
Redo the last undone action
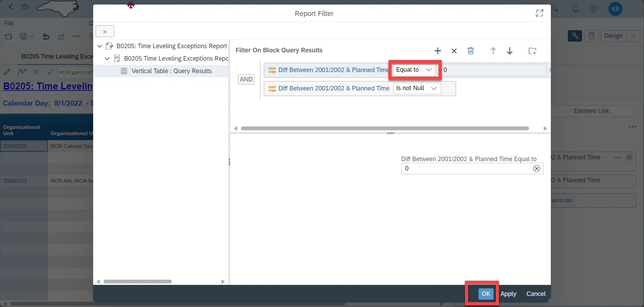tap(61, 36)
